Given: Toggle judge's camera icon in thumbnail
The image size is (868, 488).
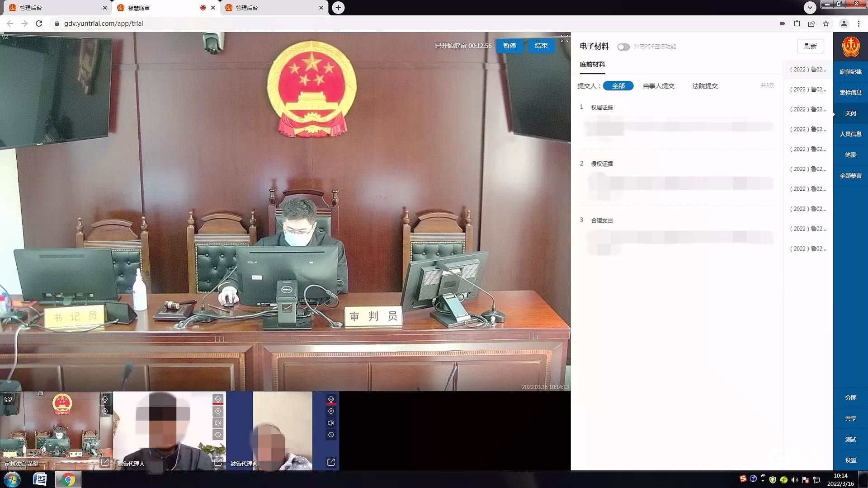Looking at the screenshot, I should 105,411.
